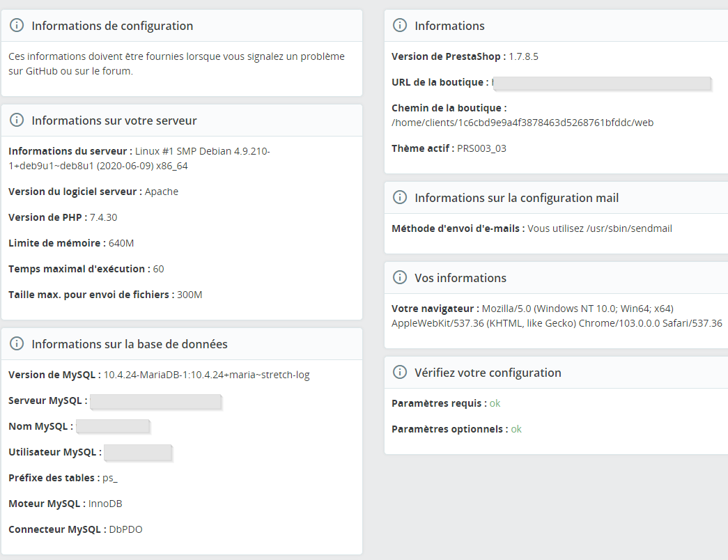Image resolution: width=728 pixels, height=560 pixels.
Task: Click the info icon next to 'Informations sur votre serveur'
Action: coord(17,120)
